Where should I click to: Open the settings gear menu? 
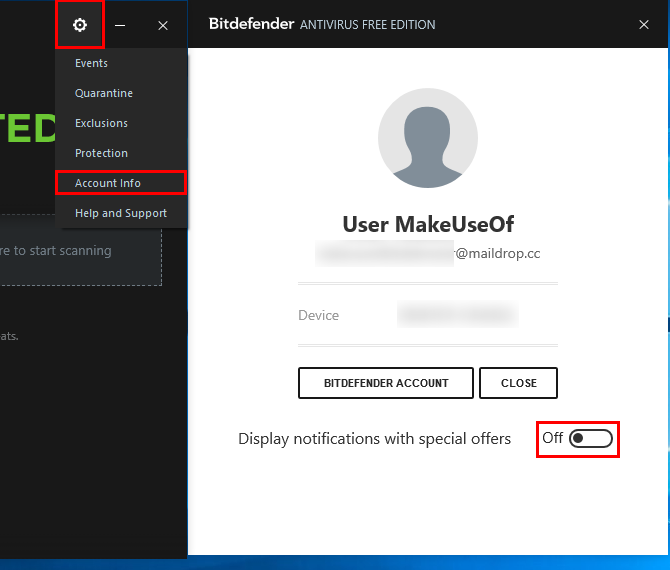coord(80,25)
